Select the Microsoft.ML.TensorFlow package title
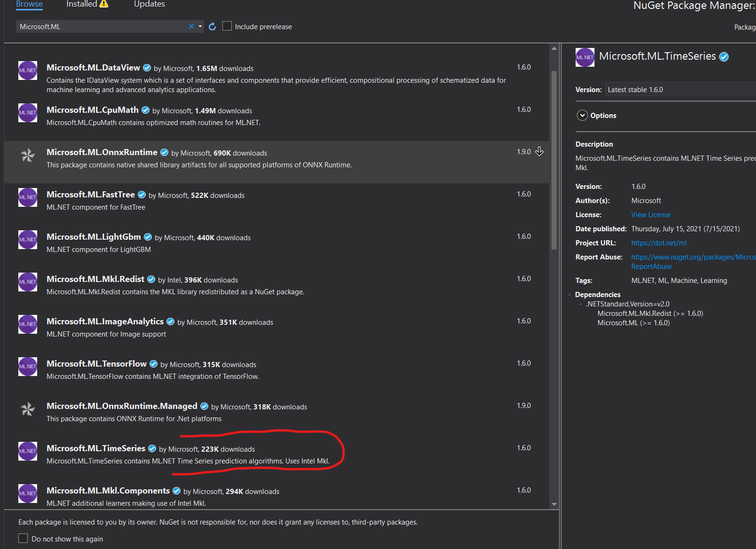 (x=96, y=364)
